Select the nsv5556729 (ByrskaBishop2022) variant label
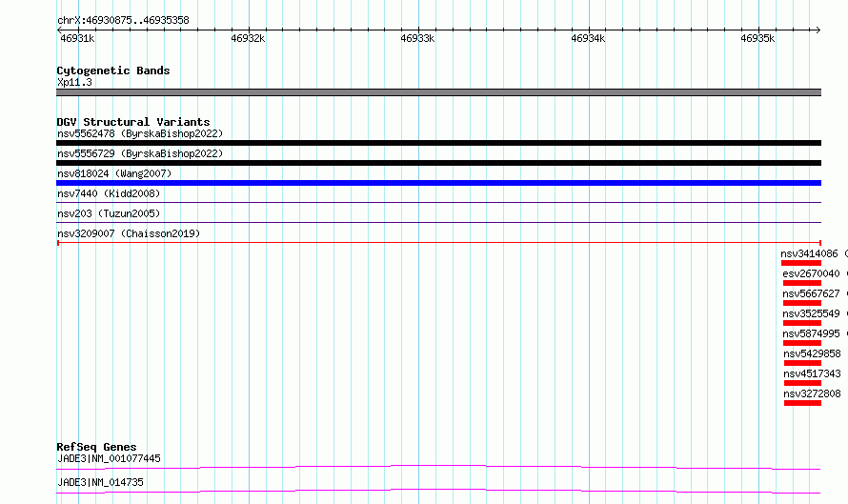Screen dimensions: 848x504 pos(140,153)
